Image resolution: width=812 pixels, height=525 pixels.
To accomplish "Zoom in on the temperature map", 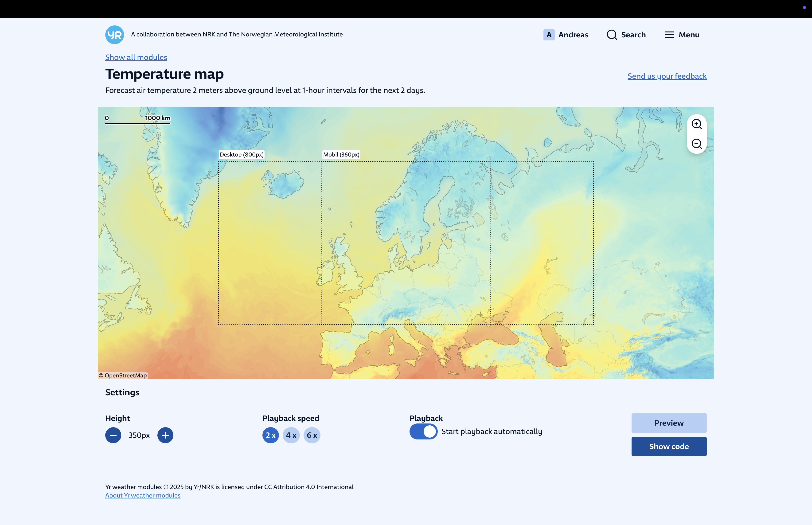I will (x=696, y=124).
